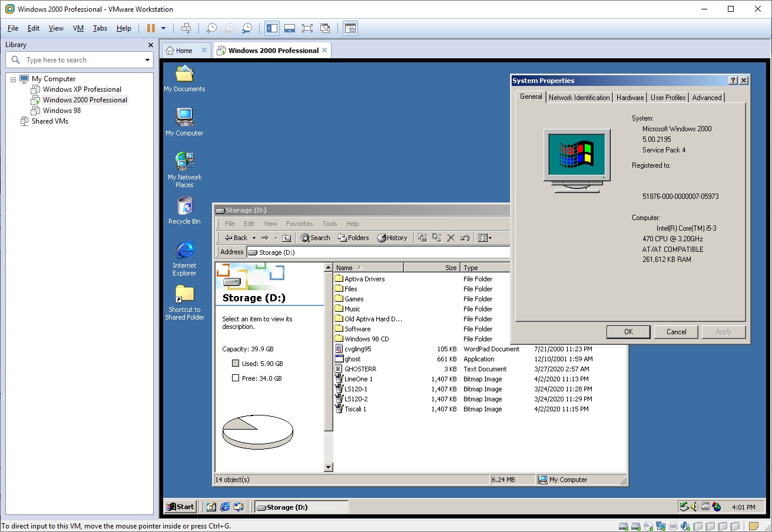The width and height of the screenshot is (772, 532).
Task: Click Search in Explorer toolbar
Action: pyautogui.click(x=316, y=238)
